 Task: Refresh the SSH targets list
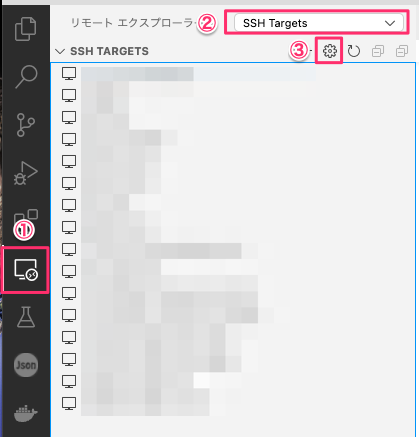[x=354, y=51]
